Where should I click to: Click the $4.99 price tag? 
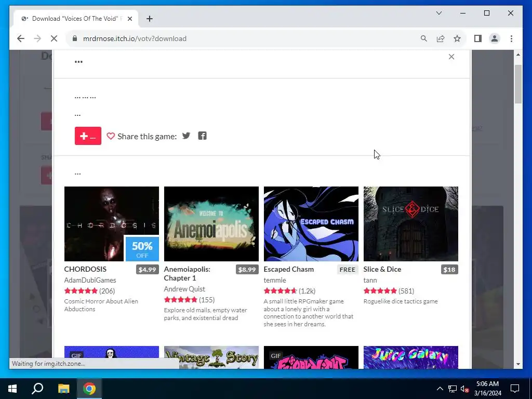(147, 270)
